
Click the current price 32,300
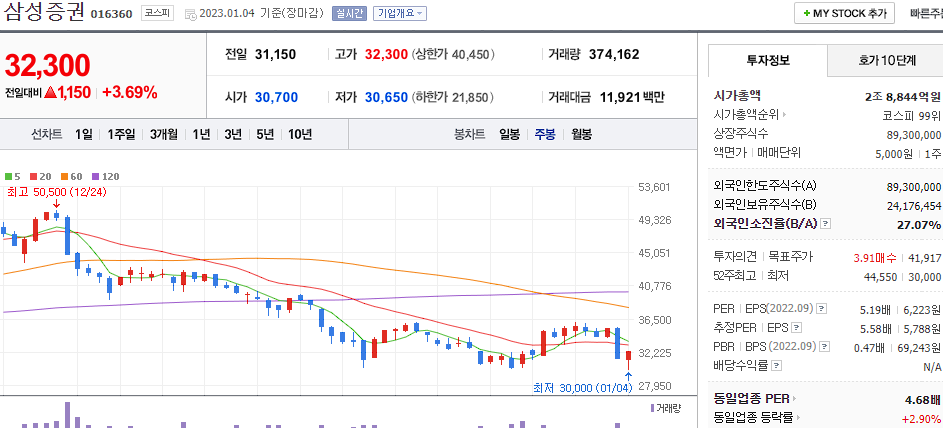point(48,66)
